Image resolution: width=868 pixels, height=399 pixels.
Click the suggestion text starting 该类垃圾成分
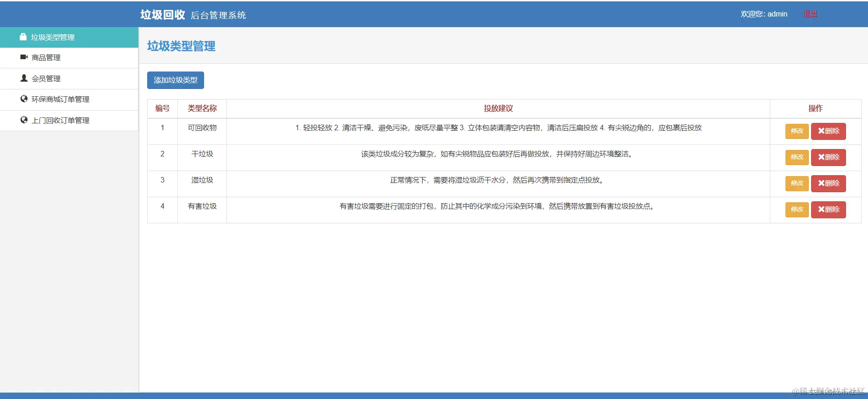[498, 154]
